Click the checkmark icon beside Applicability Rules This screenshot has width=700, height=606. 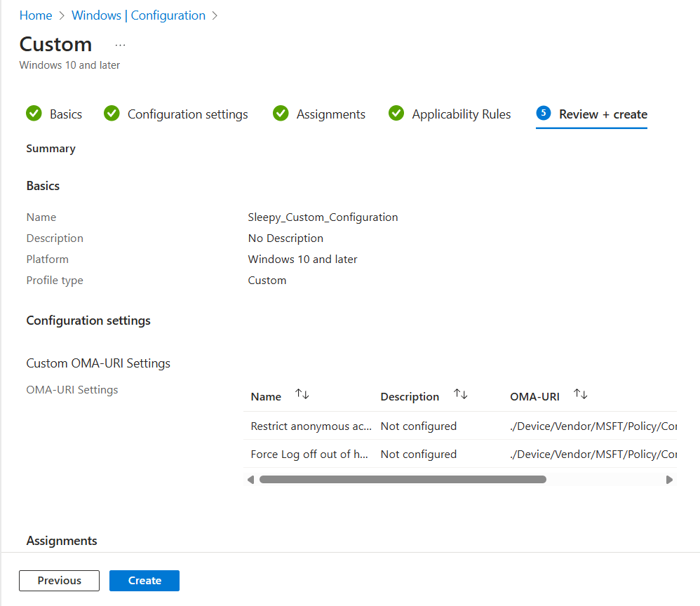(396, 114)
